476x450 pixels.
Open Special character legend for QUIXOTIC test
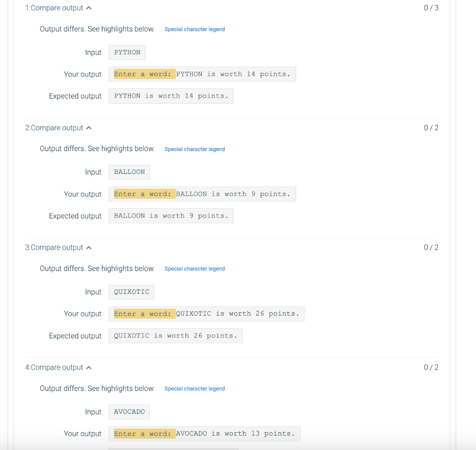coord(194,269)
